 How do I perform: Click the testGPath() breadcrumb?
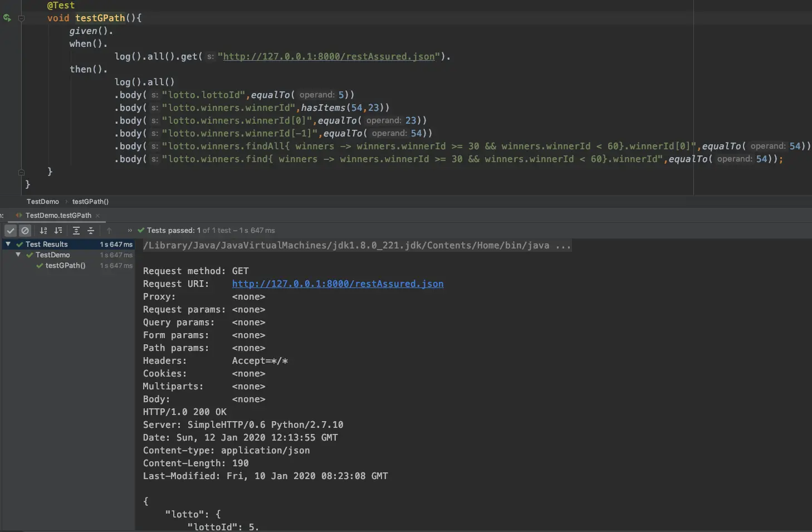pyautogui.click(x=90, y=202)
